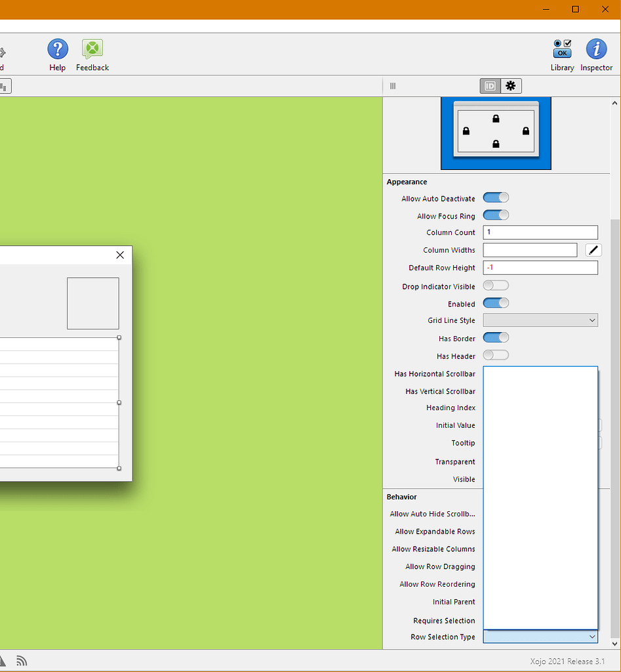Viewport: 621px width, 672px height.
Task: Switch to the advanced gear inspector tab
Action: [x=511, y=85]
